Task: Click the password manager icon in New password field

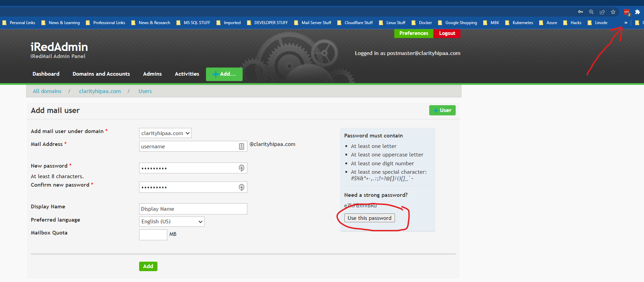Action: coord(242,168)
